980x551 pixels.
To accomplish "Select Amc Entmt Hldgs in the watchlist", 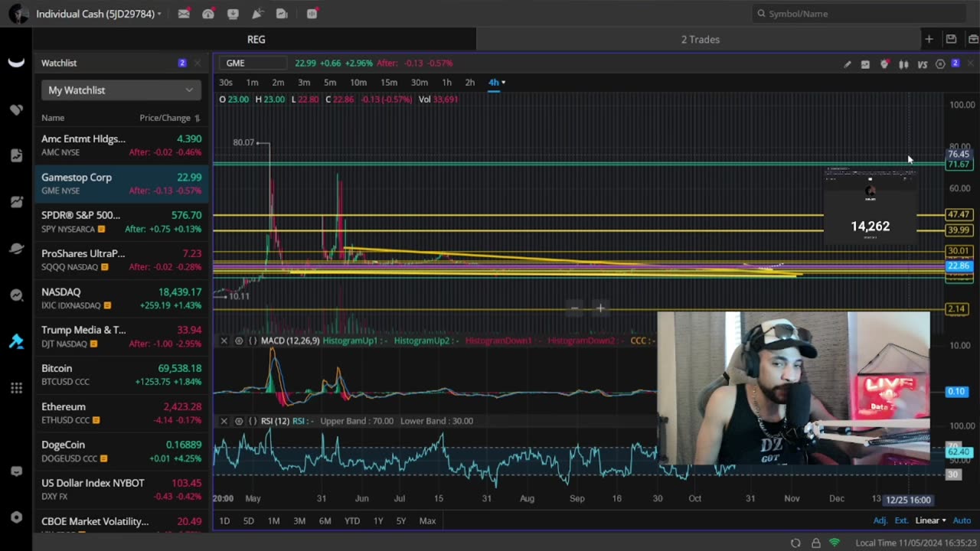I will point(121,145).
